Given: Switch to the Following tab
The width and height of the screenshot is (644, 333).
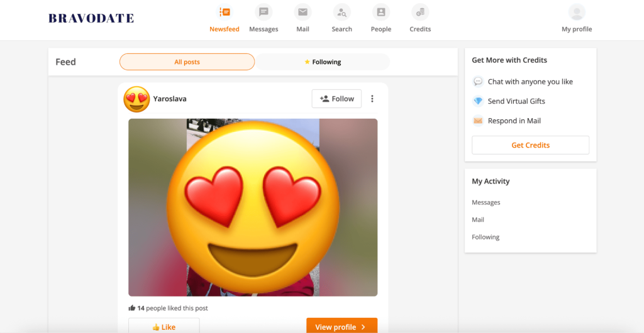Looking at the screenshot, I should click(323, 62).
